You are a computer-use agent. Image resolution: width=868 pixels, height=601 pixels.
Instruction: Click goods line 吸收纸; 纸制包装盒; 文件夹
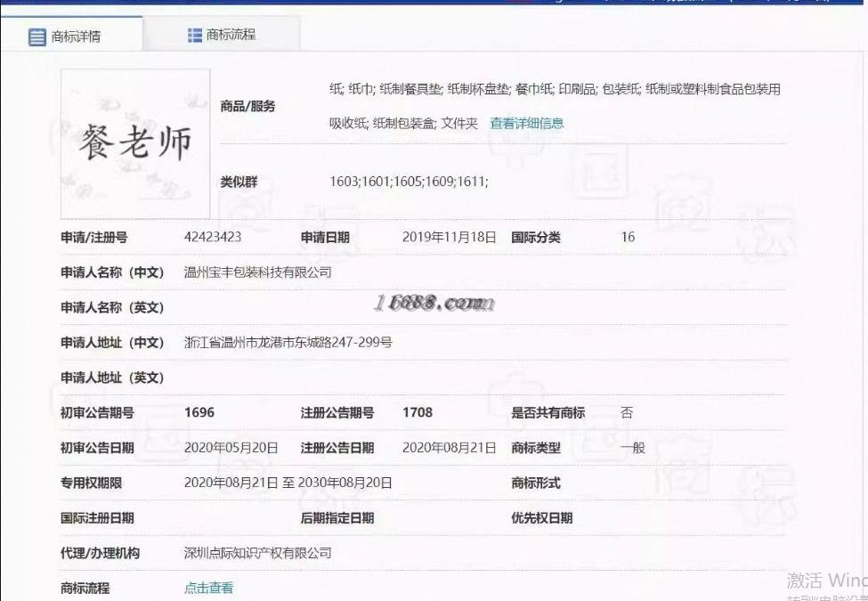click(403, 124)
